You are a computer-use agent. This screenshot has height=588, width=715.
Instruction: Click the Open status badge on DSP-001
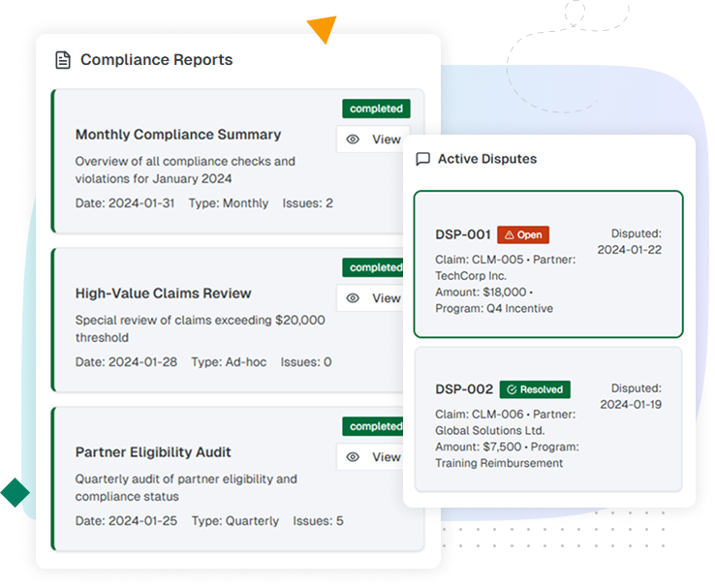click(x=523, y=234)
